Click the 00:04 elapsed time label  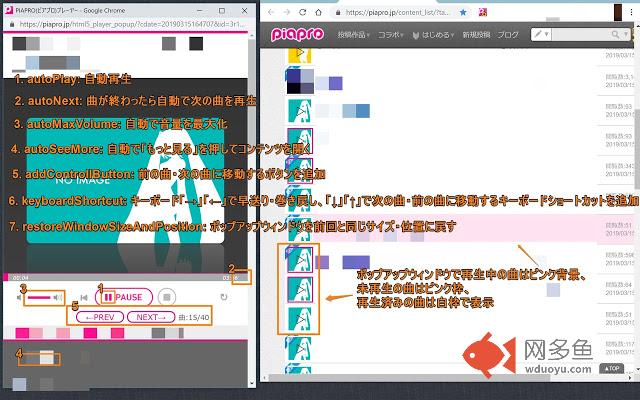(20, 278)
